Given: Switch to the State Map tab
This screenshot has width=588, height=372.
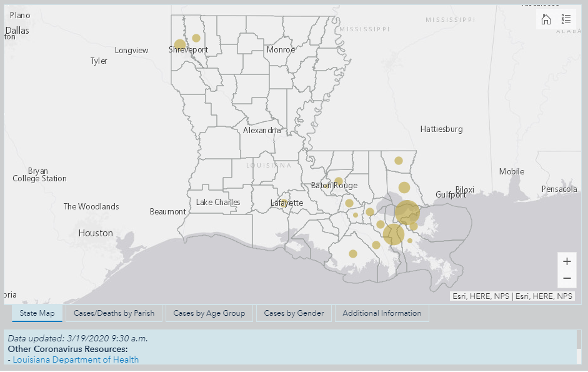Looking at the screenshot, I should click(37, 313).
